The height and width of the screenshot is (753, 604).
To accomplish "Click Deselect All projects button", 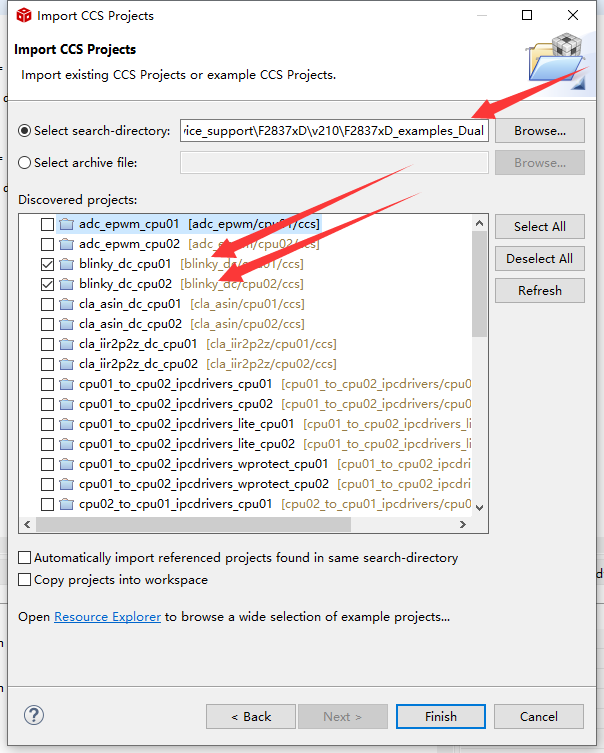I will (x=540, y=258).
